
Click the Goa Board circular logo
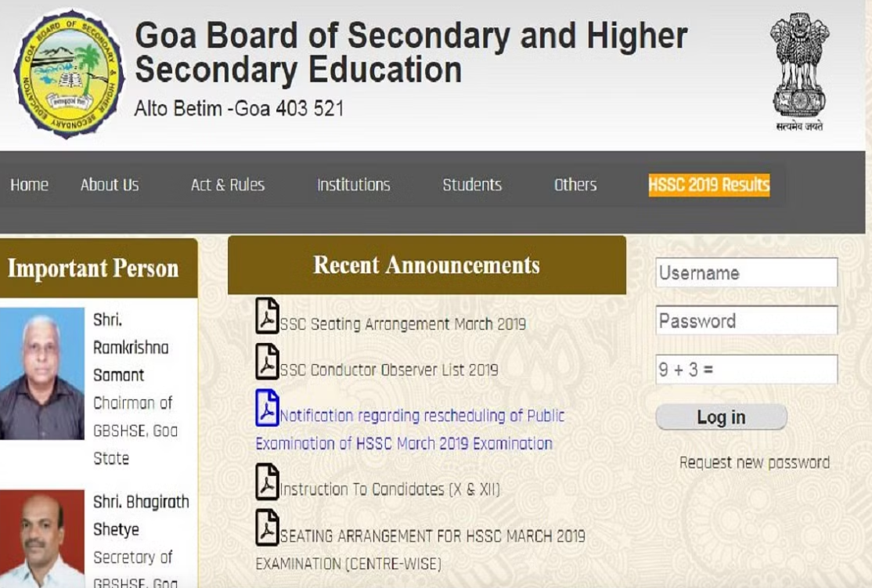coord(69,73)
